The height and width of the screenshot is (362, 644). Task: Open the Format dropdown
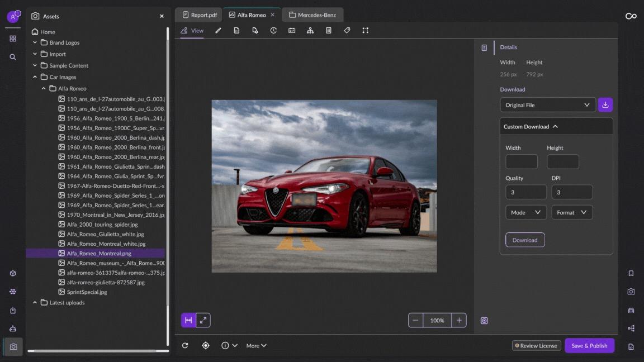(x=572, y=212)
